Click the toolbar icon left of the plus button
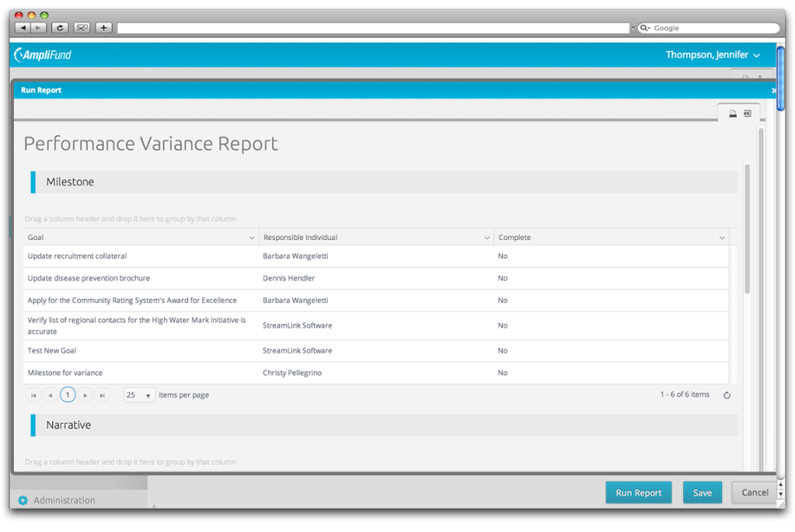Viewport: 795px width, 532px height. point(82,27)
